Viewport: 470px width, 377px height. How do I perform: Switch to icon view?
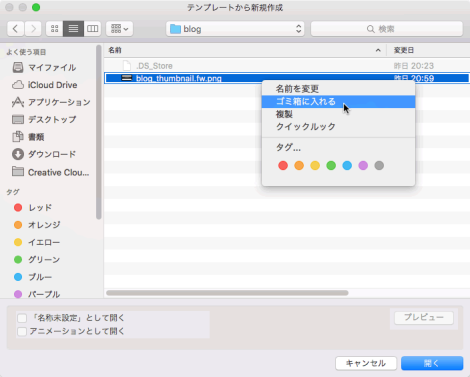(54, 29)
